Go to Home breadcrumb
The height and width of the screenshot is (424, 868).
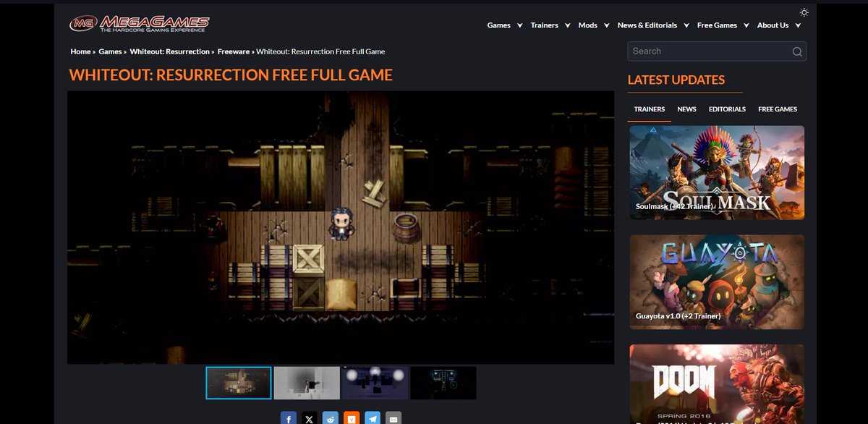point(80,51)
